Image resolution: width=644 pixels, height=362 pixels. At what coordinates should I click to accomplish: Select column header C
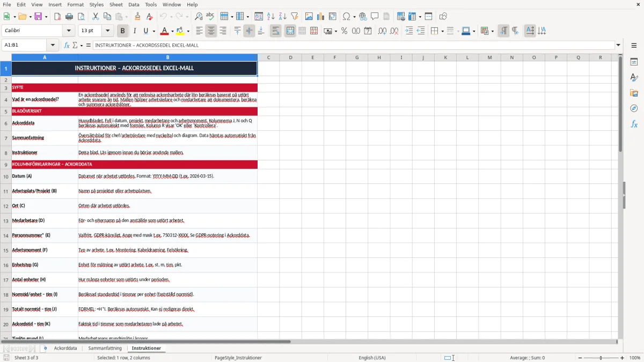268,57
